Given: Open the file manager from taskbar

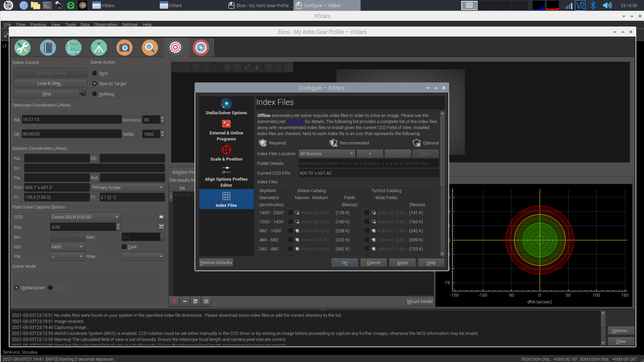Looking at the screenshot, I should tap(35, 5).
